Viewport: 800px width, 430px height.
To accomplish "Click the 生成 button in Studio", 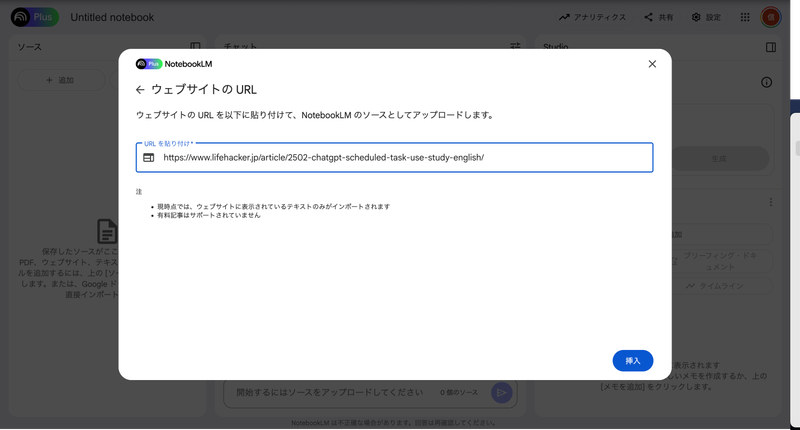I will (x=719, y=159).
